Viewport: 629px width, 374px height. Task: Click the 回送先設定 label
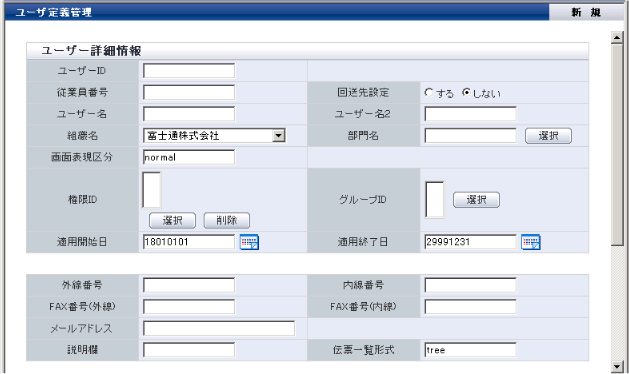(x=363, y=92)
